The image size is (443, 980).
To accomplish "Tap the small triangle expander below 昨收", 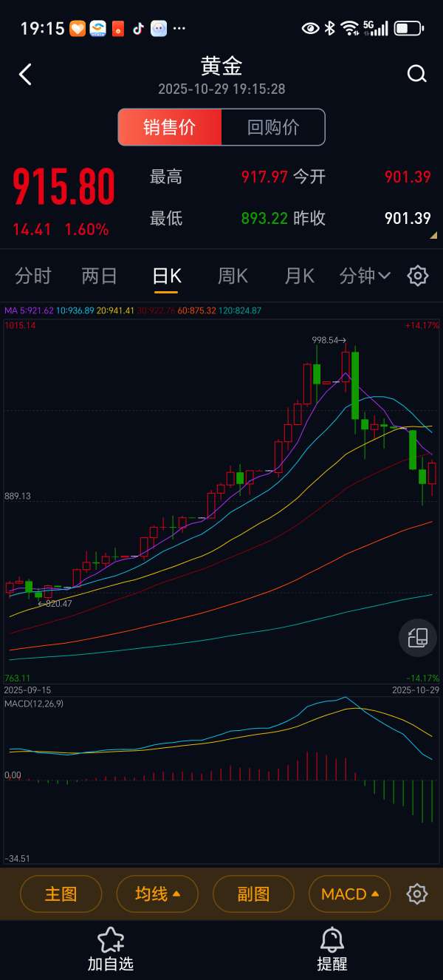I will (433, 235).
